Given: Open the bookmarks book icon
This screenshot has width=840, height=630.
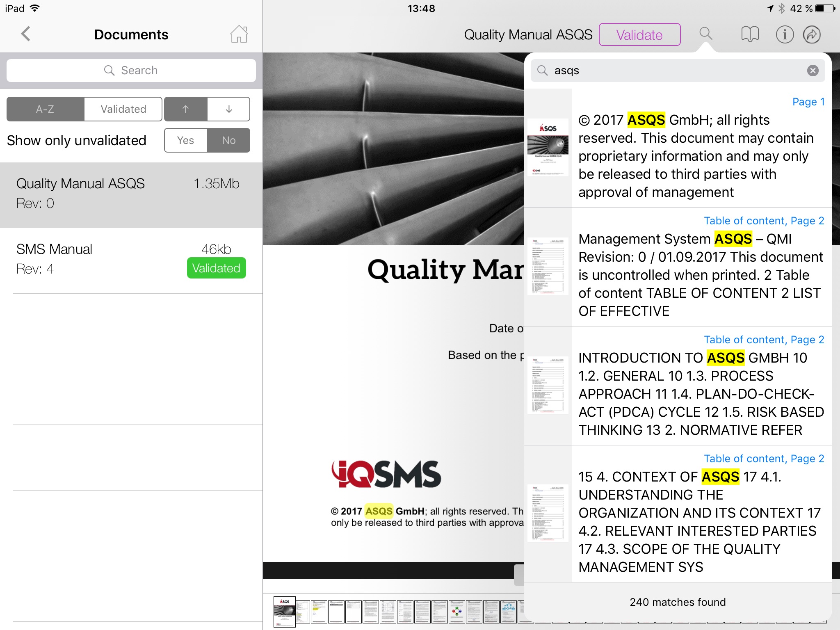Looking at the screenshot, I should tap(750, 34).
